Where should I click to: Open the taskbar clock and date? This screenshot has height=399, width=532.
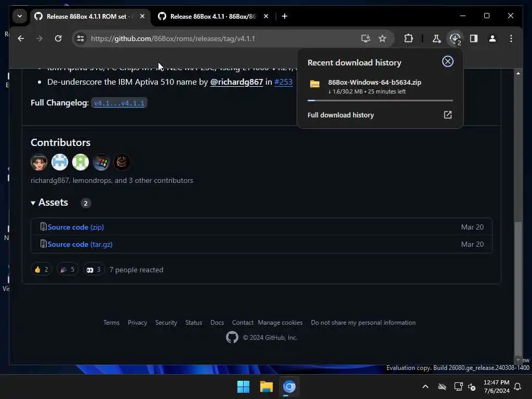click(496, 387)
